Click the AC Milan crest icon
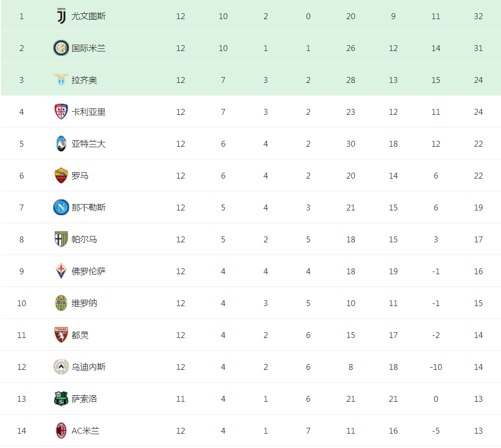The image size is (501, 448). pyautogui.click(x=61, y=430)
